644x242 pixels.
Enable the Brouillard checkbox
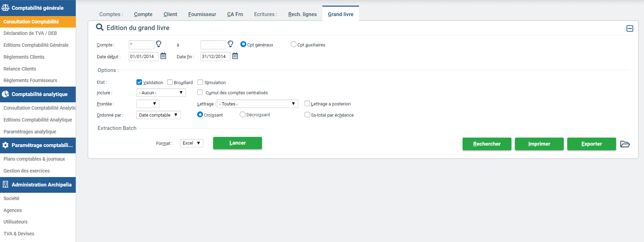(170, 82)
